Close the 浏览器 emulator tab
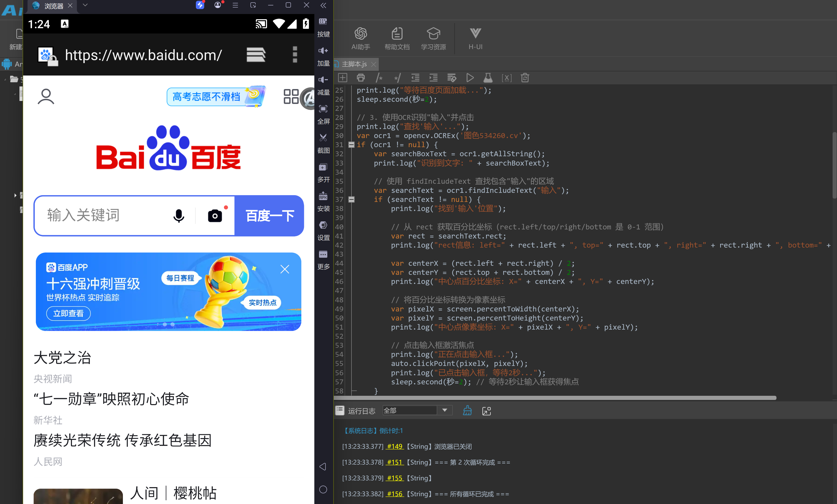 pyautogui.click(x=70, y=5)
